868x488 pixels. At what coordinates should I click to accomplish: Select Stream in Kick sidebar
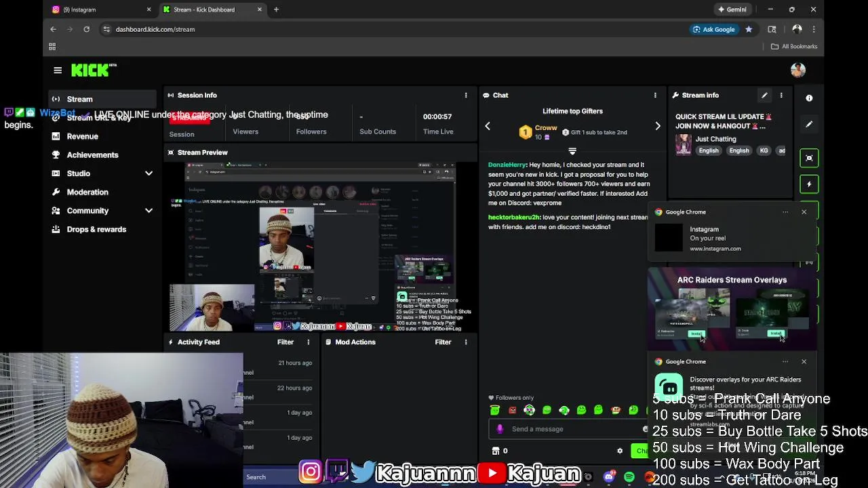click(102, 99)
